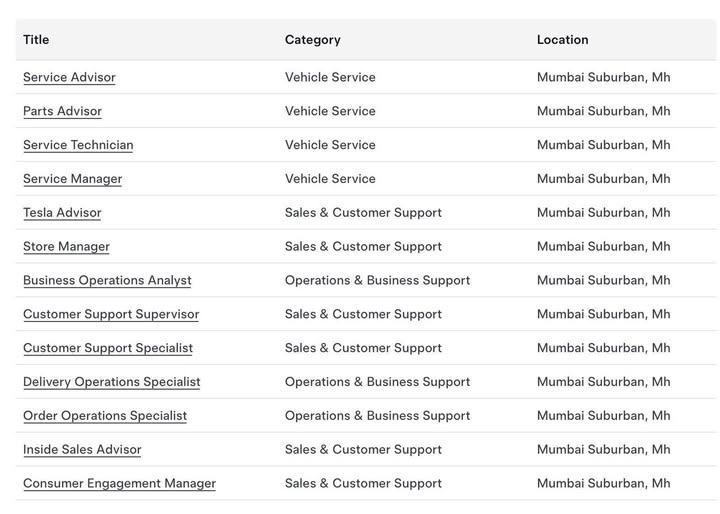Open the Customer Support Specialist listing

point(108,349)
